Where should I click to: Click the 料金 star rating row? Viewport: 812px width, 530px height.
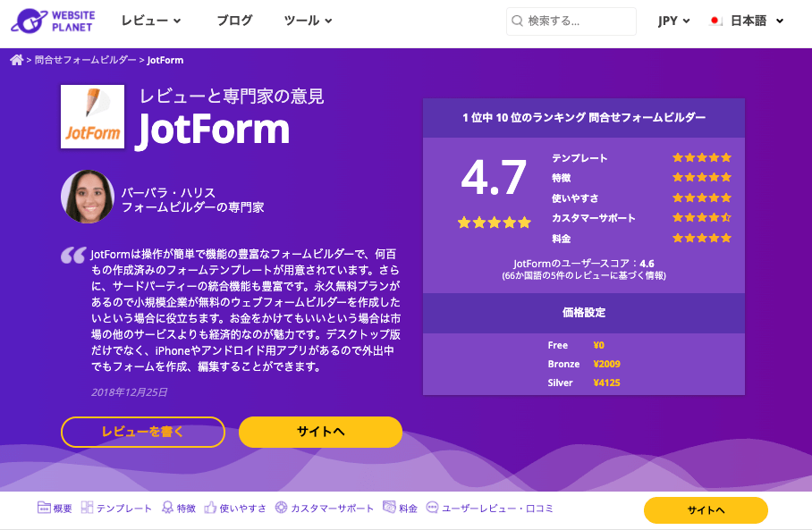[702, 238]
